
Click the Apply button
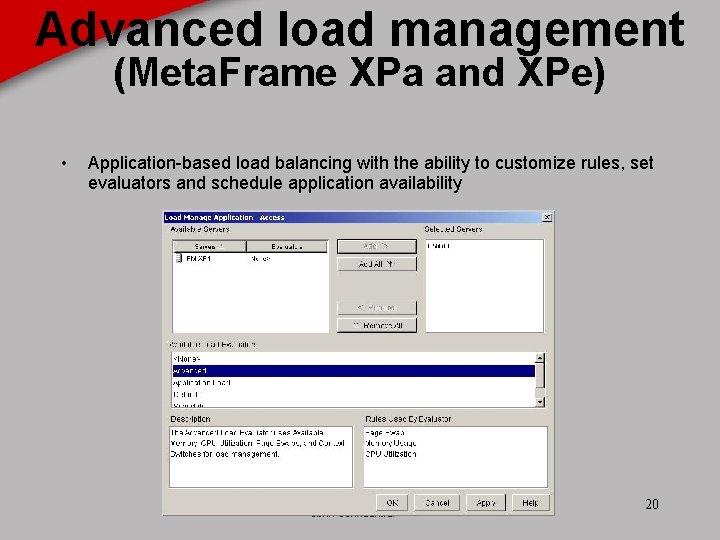point(485,503)
